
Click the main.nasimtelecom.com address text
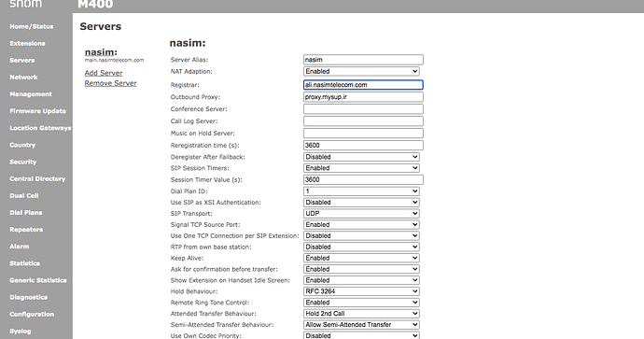pyautogui.click(x=114, y=60)
